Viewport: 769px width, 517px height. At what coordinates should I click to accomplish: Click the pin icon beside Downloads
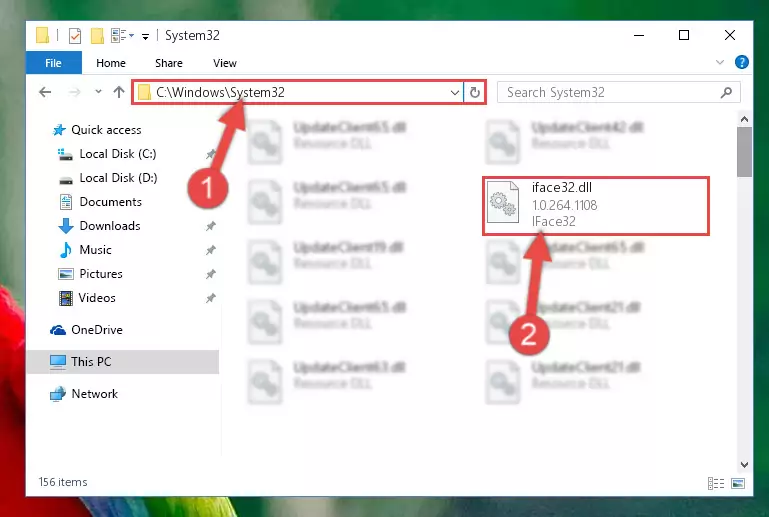[x=211, y=226]
